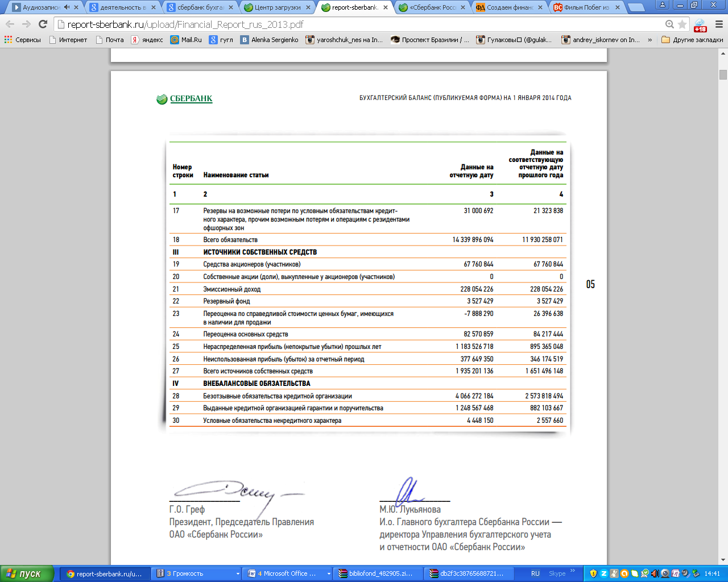Click row "Резервный фонд" in the table
Viewport: 728px width, 582px height.
click(x=368, y=301)
